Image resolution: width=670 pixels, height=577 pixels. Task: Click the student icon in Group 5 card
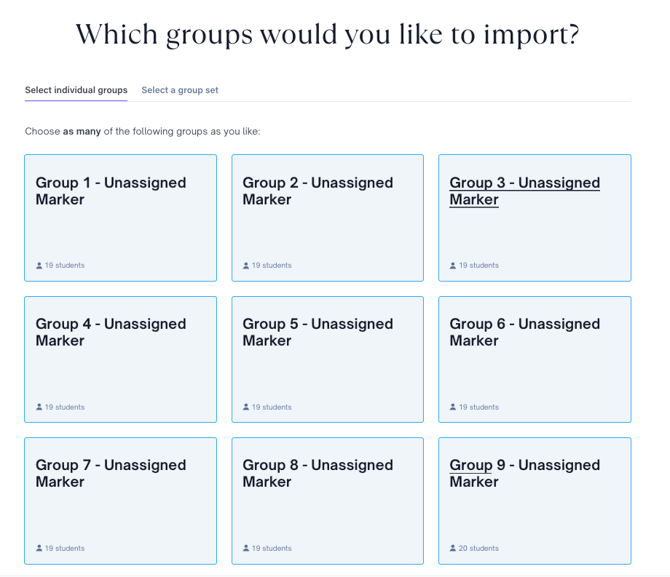pos(246,408)
